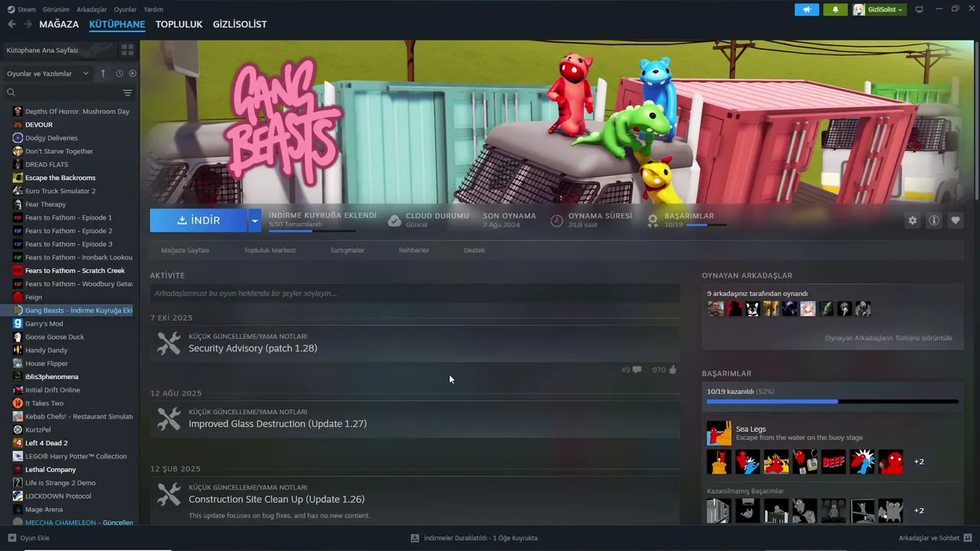This screenshot has width=980, height=551.
Task: Click the download queue progress bar
Action: click(312, 230)
